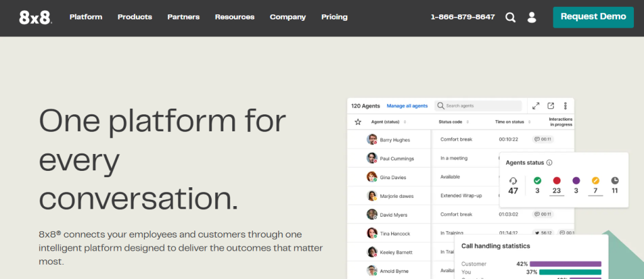Click the user account profile icon
The width and height of the screenshot is (644, 279).
click(531, 18)
